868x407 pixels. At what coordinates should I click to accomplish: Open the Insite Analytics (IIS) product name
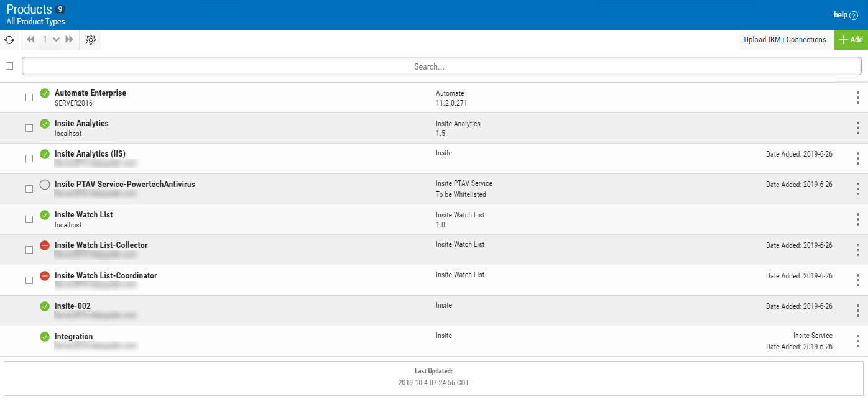[x=90, y=154]
